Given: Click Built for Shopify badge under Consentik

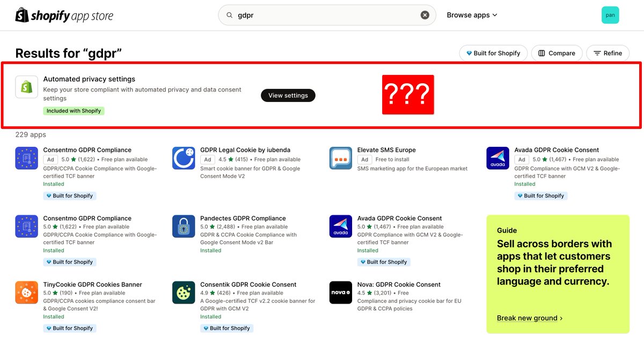Looking at the screenshot, I should [x=227, y=328].
